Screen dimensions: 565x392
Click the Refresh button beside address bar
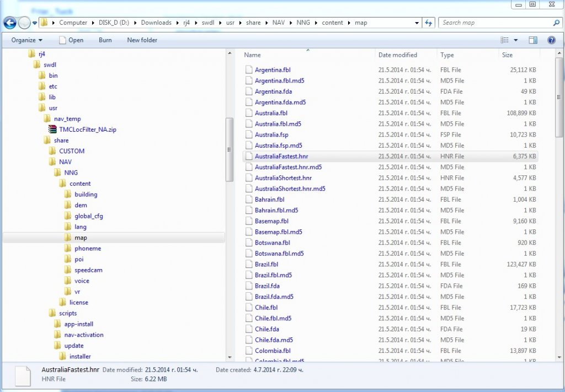(429, 23)
